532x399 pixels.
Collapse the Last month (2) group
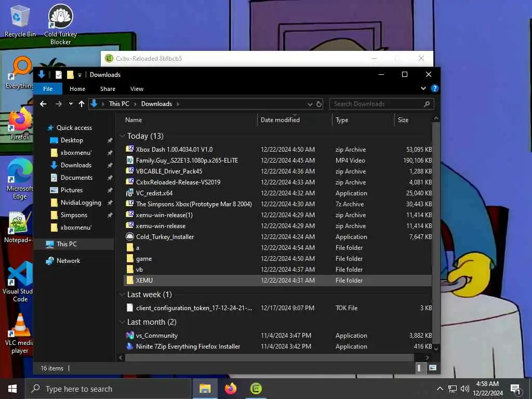[x=122, y=322]
